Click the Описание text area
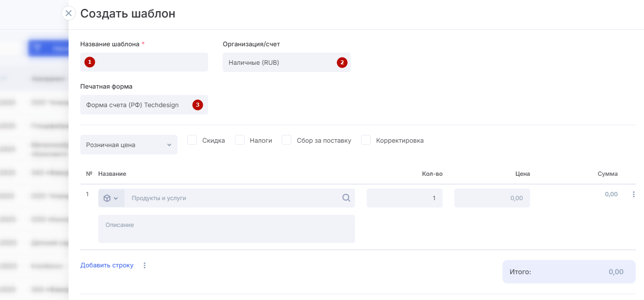The image size is (644, 300). click(226, 229)
